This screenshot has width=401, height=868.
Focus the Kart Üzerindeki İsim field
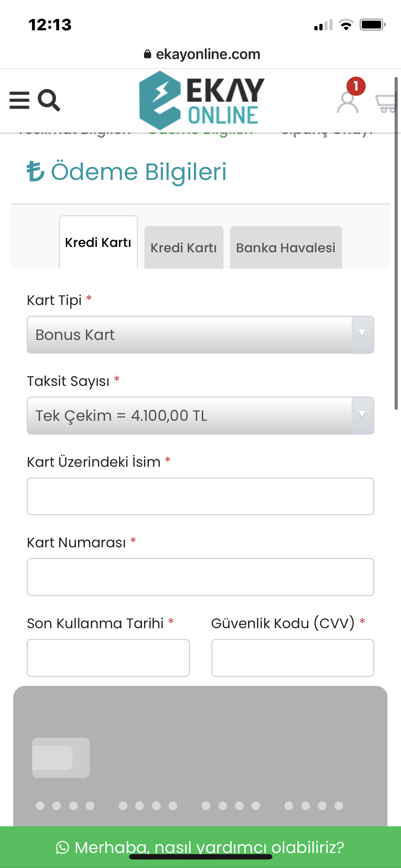click(200, 496)
